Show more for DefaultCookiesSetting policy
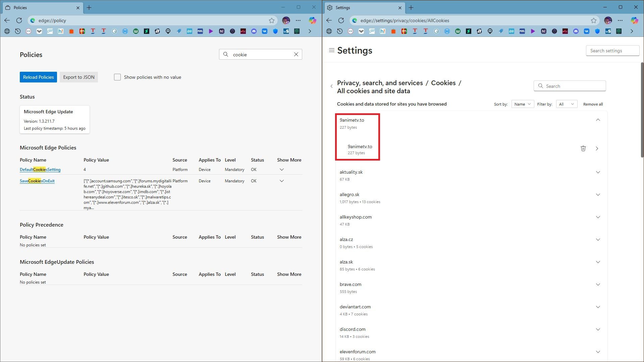The height and width of the screenshot is (362, 644). point(282,170)
